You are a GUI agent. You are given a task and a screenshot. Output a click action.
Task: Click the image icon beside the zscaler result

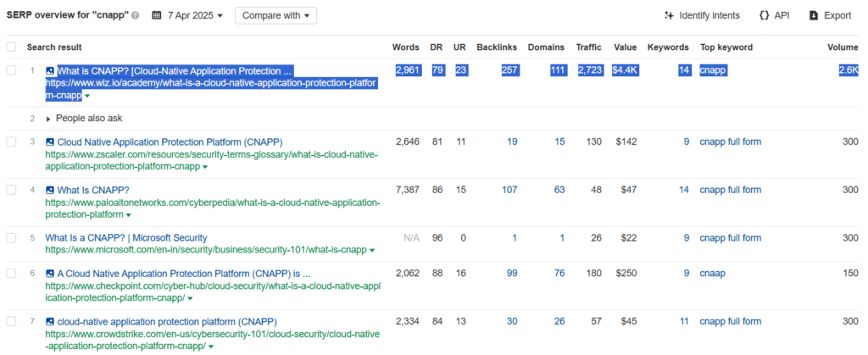coord(50,142)
